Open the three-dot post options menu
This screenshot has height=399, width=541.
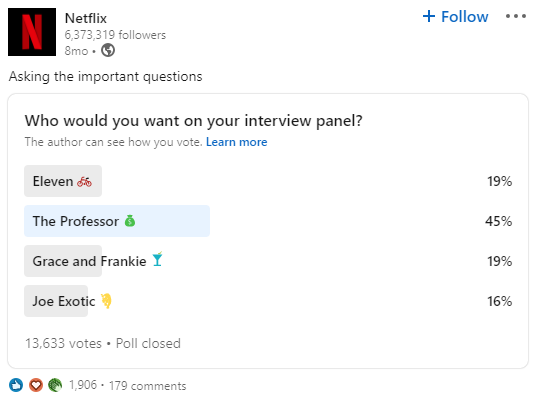tap(516, 16)
